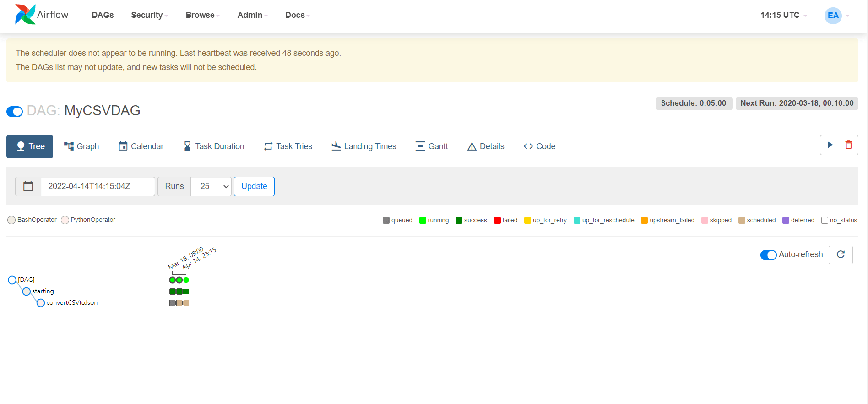
Task: Collapse the [DAG] root tree node
Action: pos(12,280)
